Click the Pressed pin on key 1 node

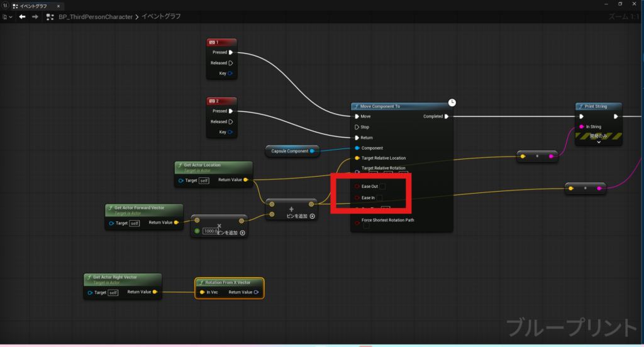231,53
